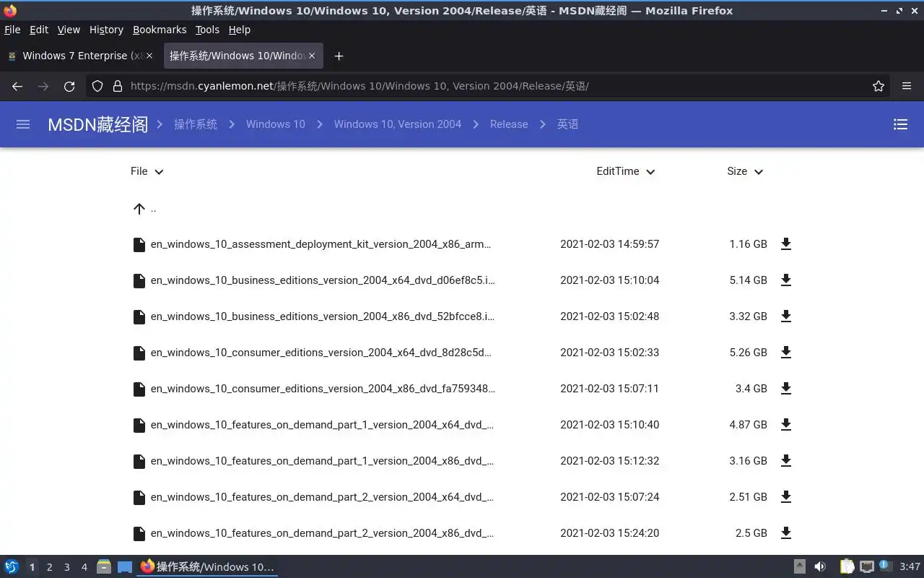Screen dimensions: 924x578
Task: Click the 英语 breadcrumb
Action: click(568, 124)
